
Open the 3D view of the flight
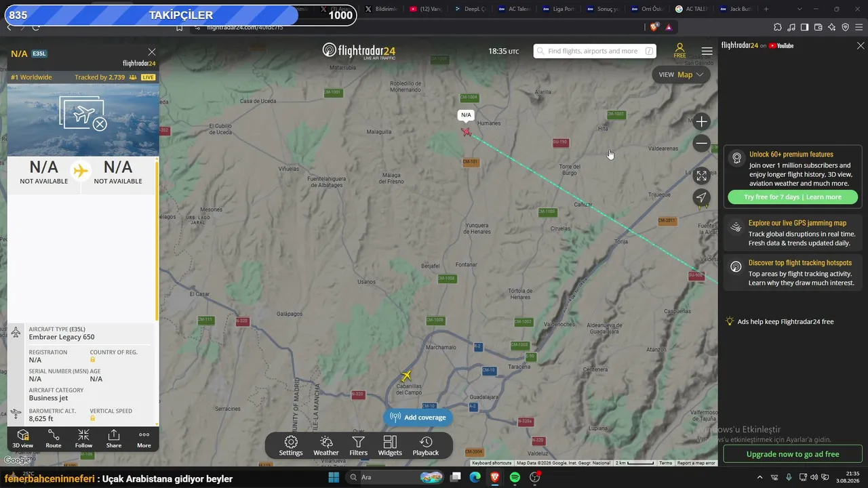point(22,439)
